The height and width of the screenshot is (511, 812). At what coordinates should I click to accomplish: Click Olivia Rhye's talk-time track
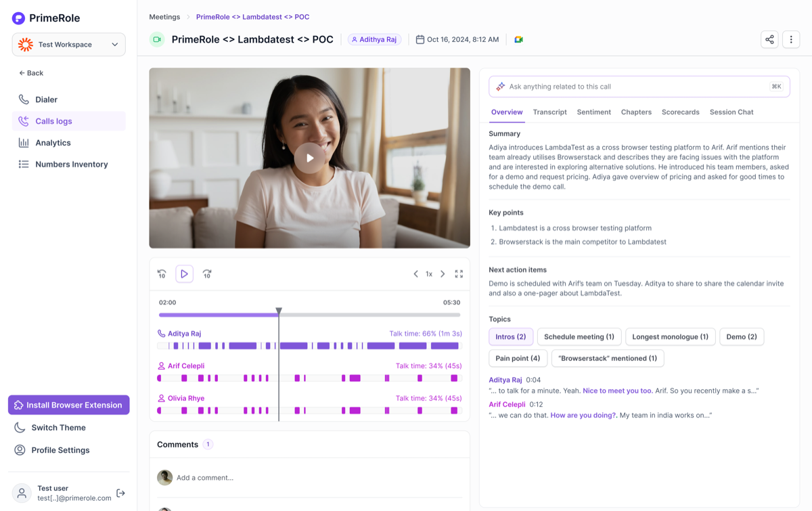point(309,411)
